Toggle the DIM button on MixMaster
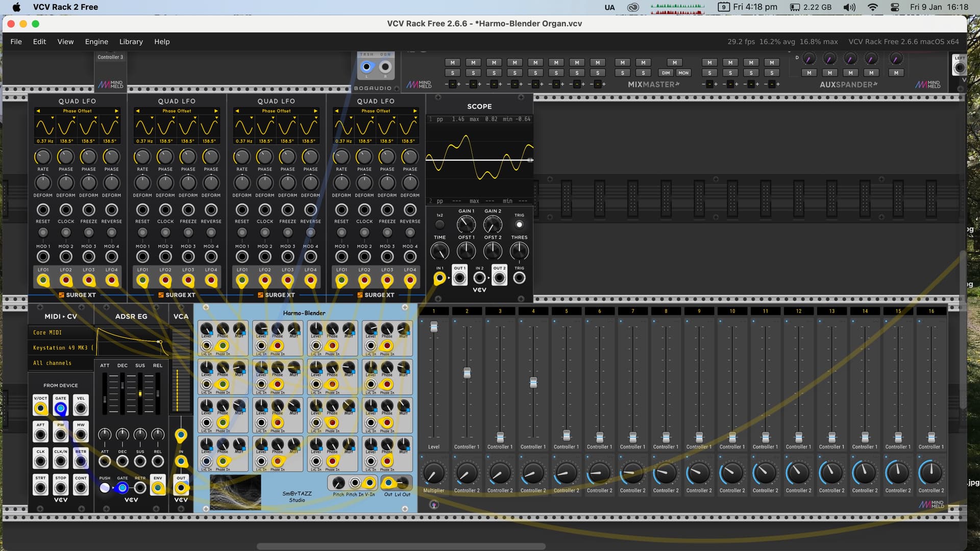Viewport: 980px width, 551px height. 666,73
